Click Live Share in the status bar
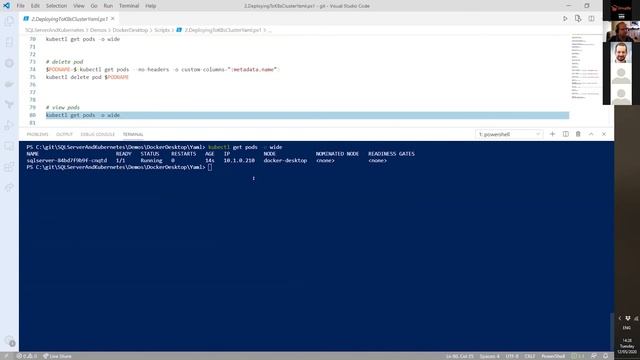The image size is (640, 360). click(x=57, y=356)
